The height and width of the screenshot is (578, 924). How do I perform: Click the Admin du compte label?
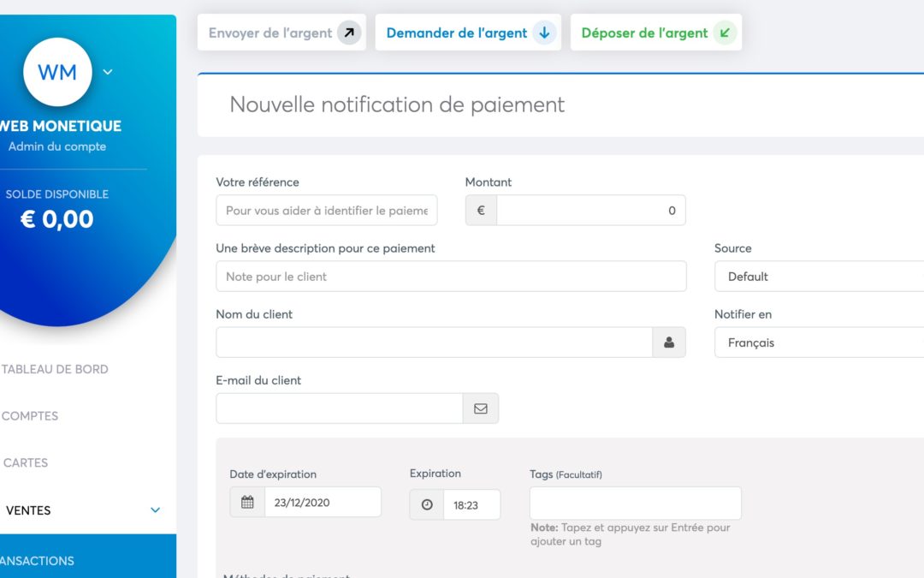point(57,147)
